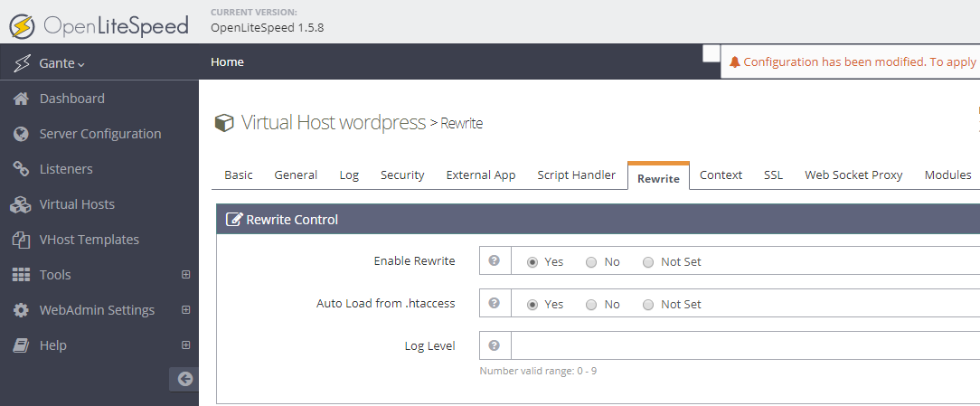This screenshot has height=406, width=980.
Task: Click the Gante lightning bolt icon
Action: (22, 63)
